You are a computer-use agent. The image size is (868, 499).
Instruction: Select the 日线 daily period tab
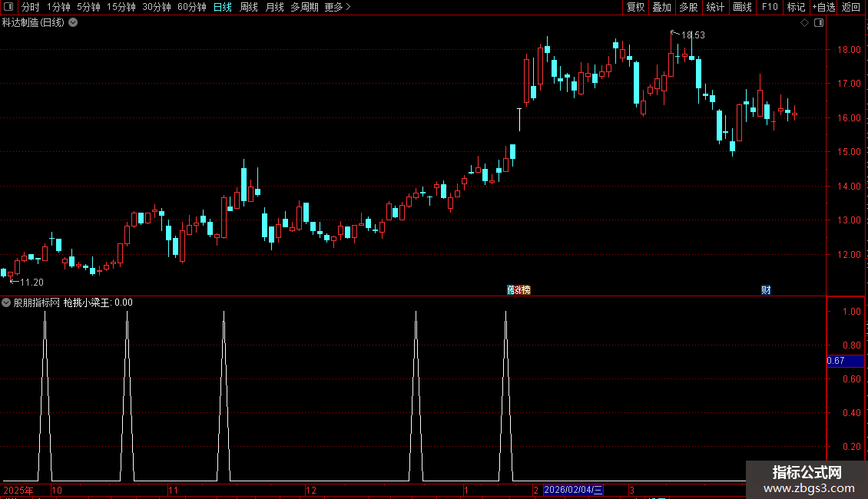click(x=223, y=7)
